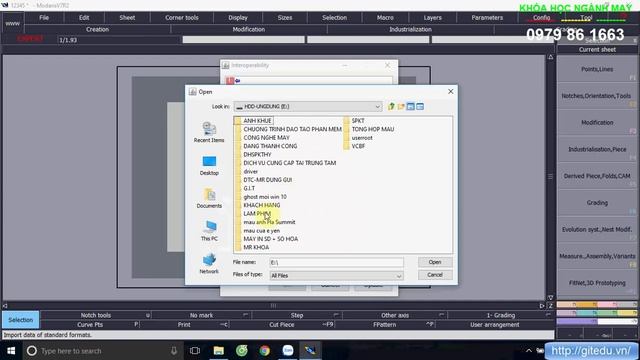
Task: Open the Windows Start menu
Action: [x=11, y=351]
